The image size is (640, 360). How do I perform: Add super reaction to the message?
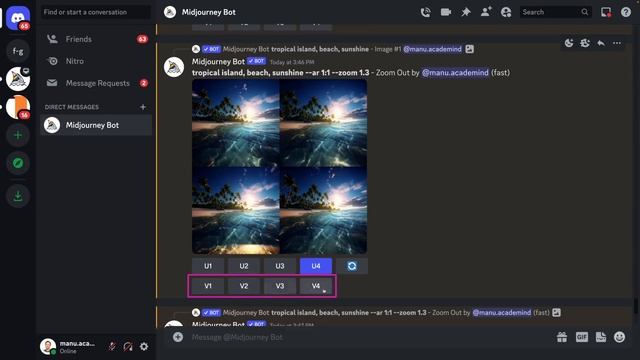coord(585,43)
